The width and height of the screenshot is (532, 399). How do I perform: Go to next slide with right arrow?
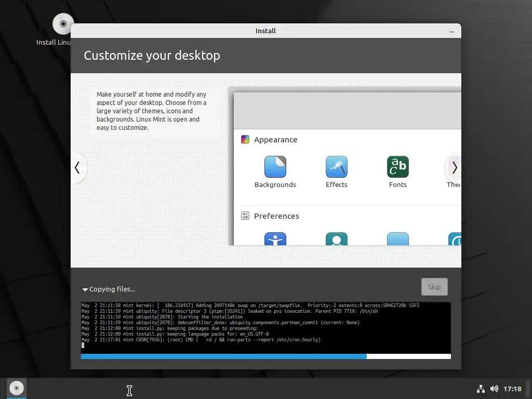click(x=455, y=167)
